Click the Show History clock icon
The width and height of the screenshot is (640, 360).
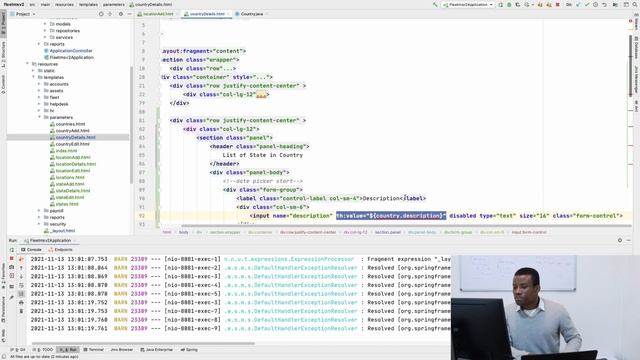tap(596, 4)
